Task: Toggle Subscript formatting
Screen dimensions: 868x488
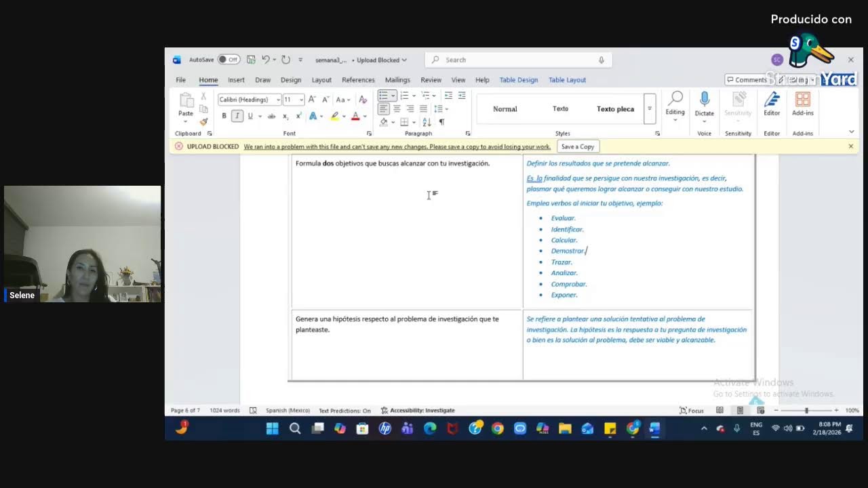Action: point(285,116)
